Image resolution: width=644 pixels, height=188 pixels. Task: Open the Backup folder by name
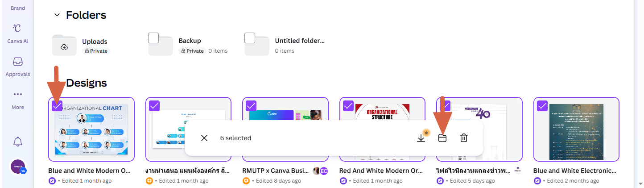[x=190, y=41]
